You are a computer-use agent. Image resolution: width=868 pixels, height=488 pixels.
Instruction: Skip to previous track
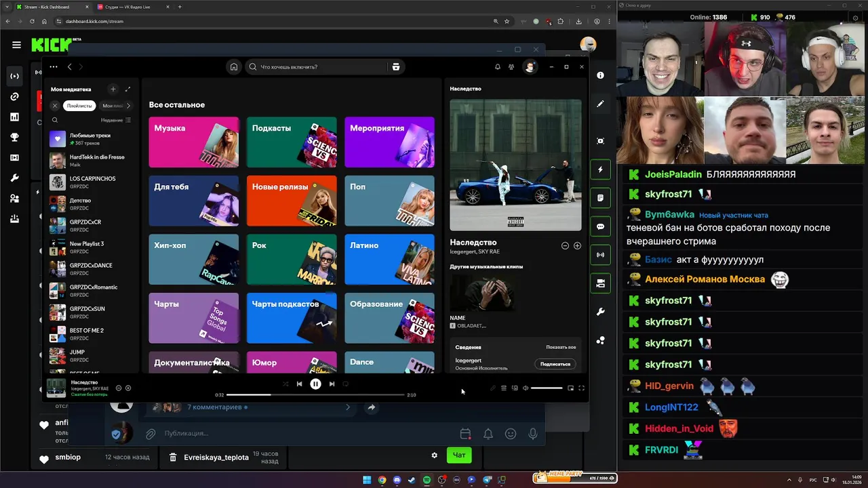tap(299, 384)
